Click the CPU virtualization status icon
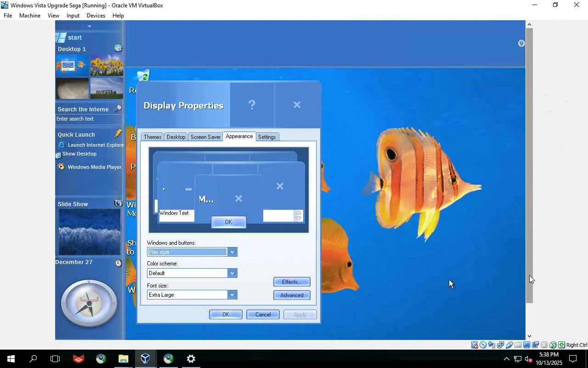Viewport: 588px width, 368px height. (544, 345)
